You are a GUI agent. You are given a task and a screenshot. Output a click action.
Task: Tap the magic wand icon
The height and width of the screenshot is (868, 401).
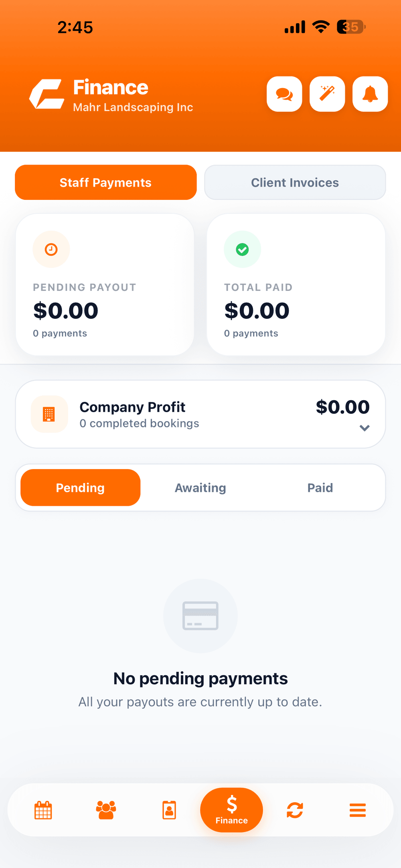click(x=327, y=94)
